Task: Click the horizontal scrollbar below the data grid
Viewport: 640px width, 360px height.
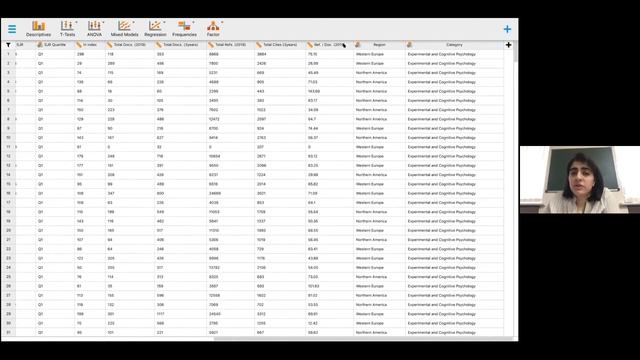Action: pos(363,338)
